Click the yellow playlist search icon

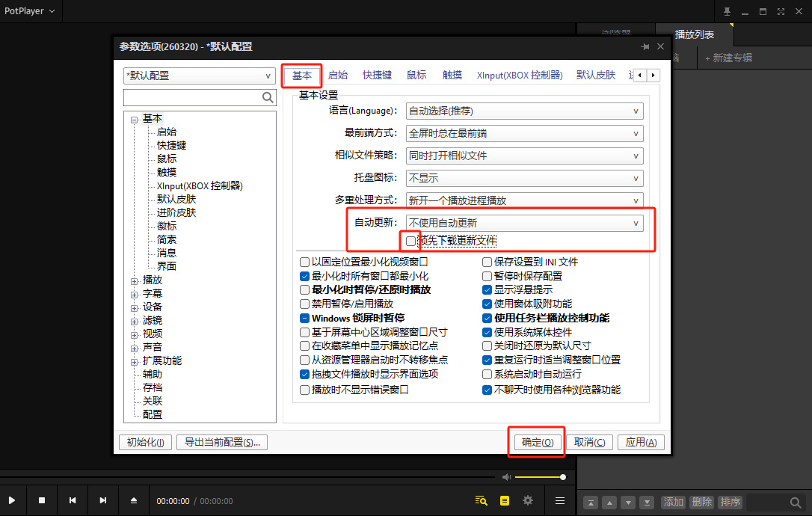click(481, 500)
